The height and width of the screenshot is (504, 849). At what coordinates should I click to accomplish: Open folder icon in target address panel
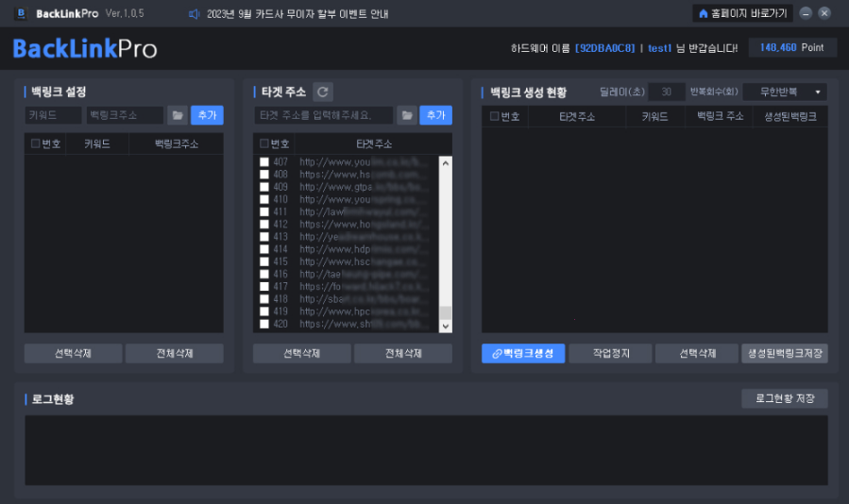click(407, 115)
